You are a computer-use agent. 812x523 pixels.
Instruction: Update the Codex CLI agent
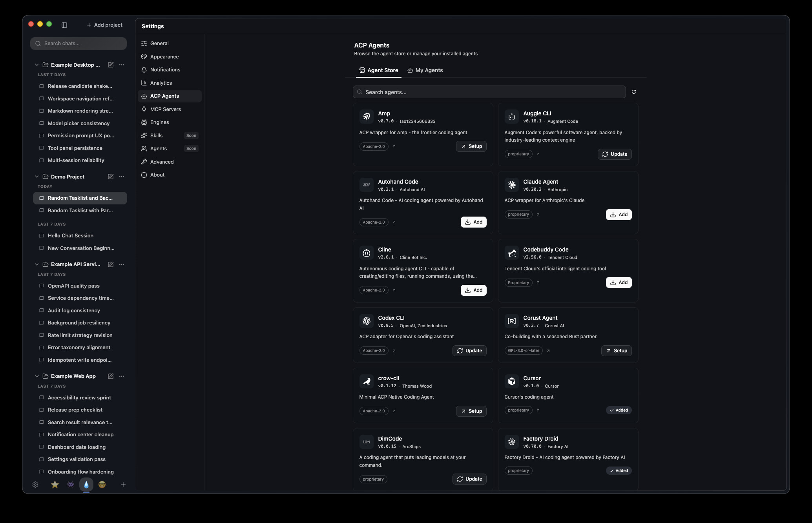coord(469,351)
